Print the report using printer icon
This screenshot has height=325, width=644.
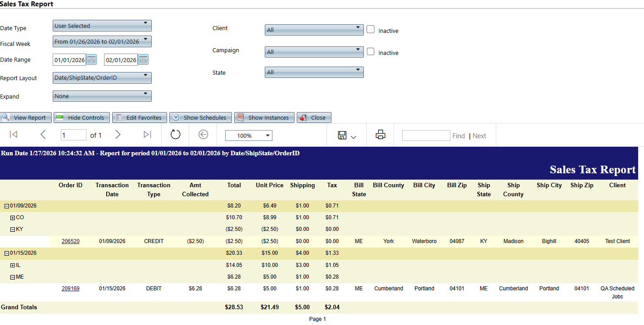tap(381, 135)
